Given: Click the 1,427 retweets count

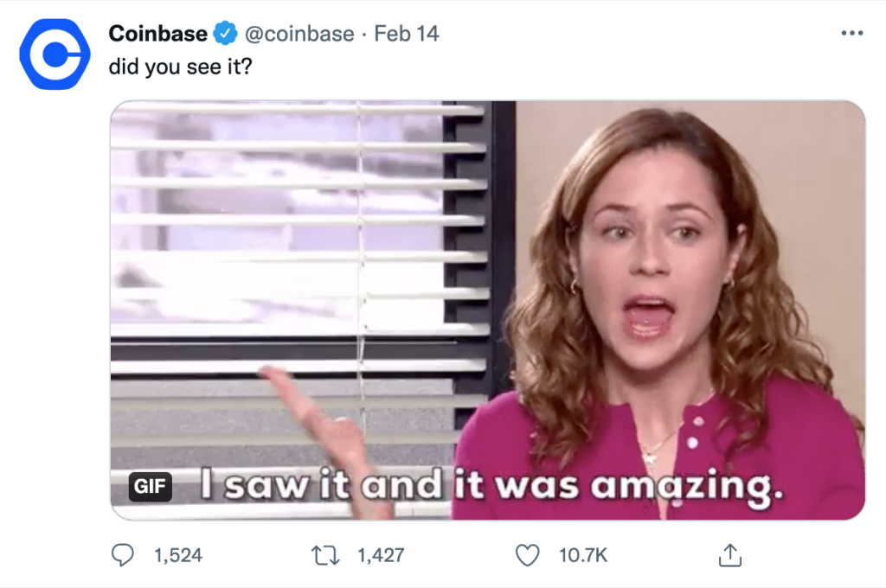Looking at the screenshot, I should point(381,555).
